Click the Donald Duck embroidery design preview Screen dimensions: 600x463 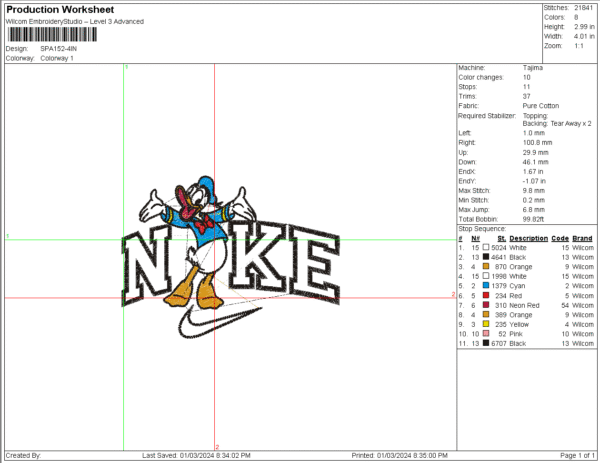(231, 257)
